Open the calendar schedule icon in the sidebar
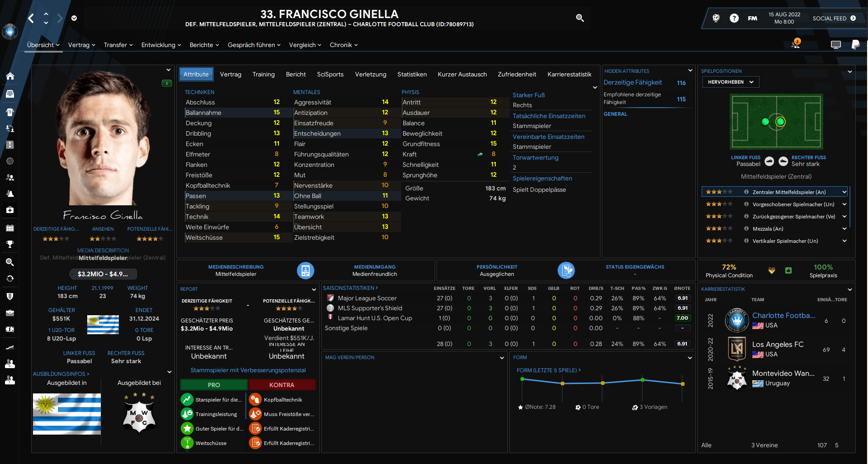 click(x=10, y=228)
